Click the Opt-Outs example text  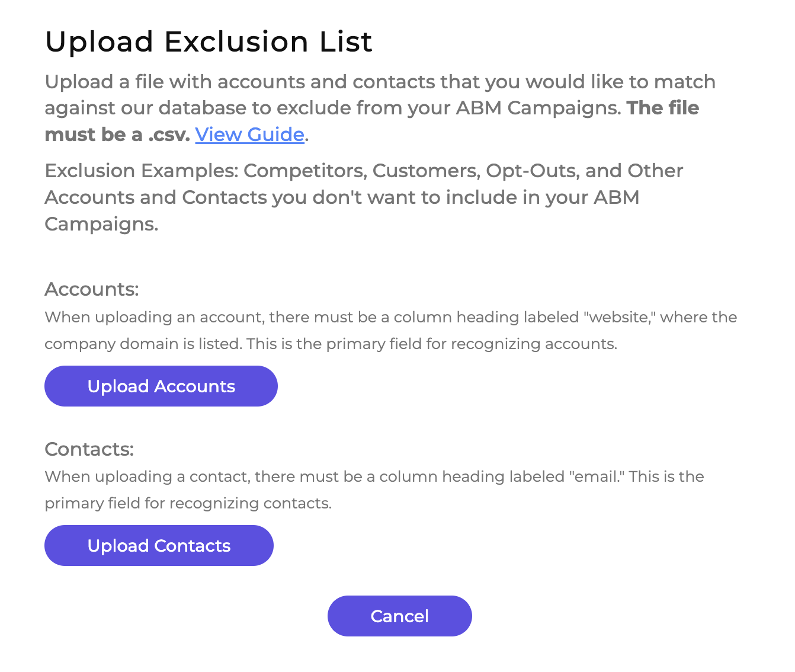click(x=531, y=171)
